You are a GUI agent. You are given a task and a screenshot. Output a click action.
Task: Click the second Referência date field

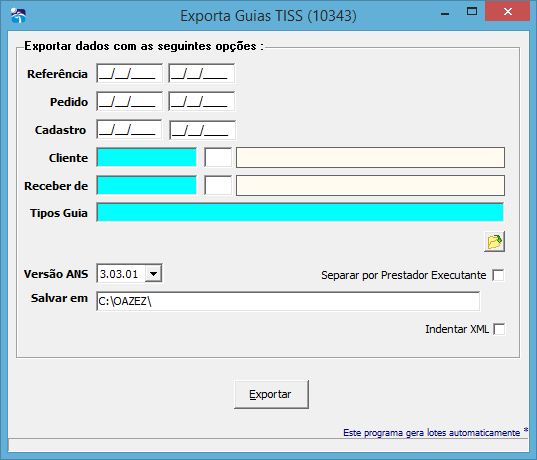pyautogui.click(x=201, y=73)
